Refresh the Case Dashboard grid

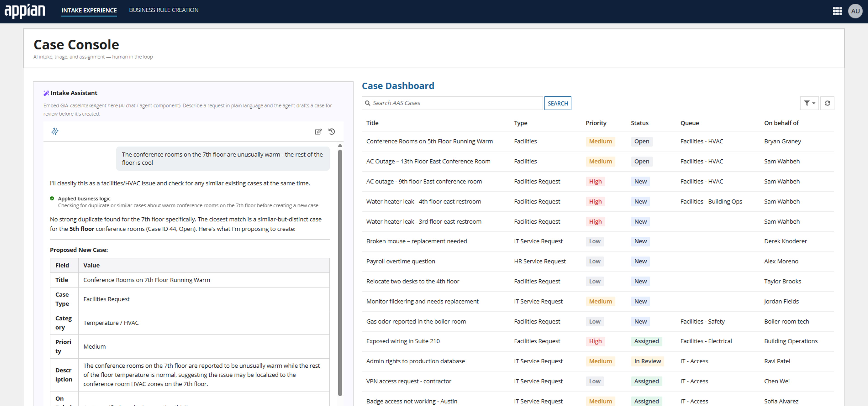pyautogui.click(x=827, y=103)
